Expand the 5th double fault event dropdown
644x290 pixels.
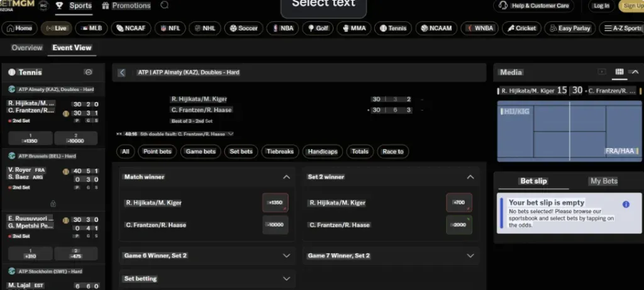pyautogui.click(x=231, y=134)
